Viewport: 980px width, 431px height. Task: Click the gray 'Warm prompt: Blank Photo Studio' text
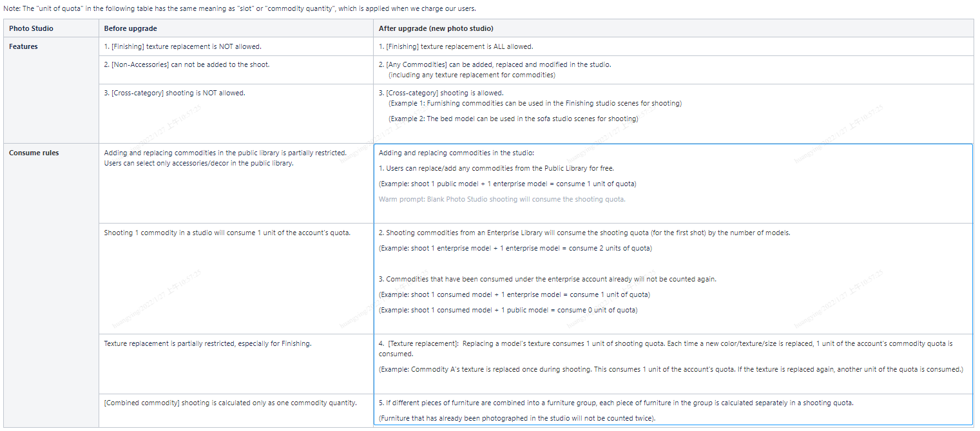[x=501, y=199]
